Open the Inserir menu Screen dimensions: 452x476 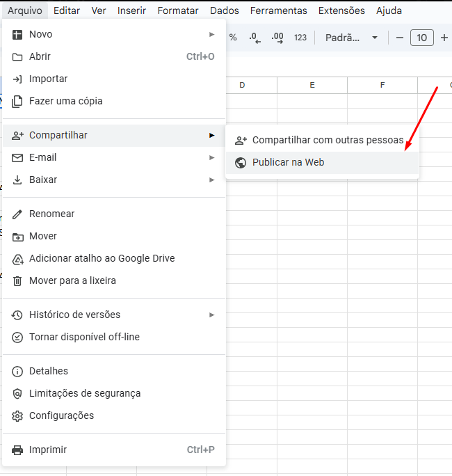click(131, 10)
